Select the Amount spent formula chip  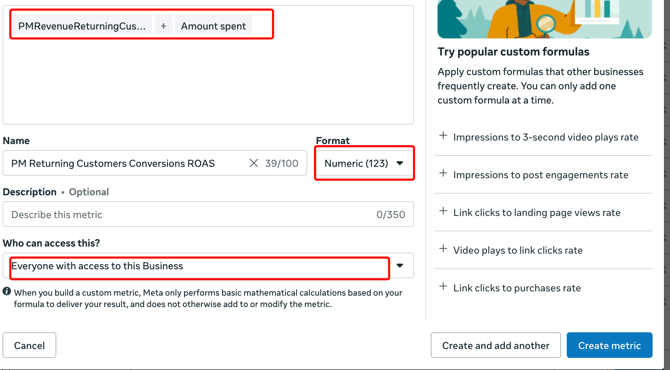(213, 26)
